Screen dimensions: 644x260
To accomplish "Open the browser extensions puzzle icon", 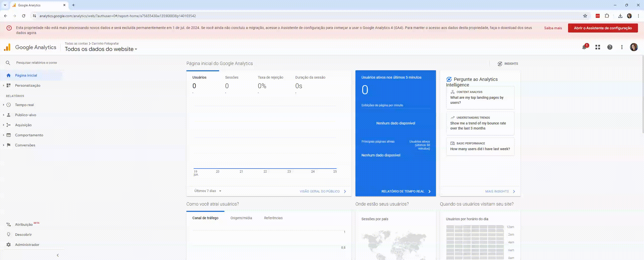I will coord(607,16).
